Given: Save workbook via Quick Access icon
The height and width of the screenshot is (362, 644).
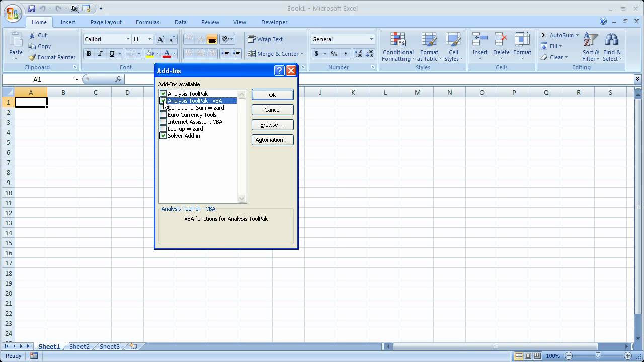Looking at the screenshot, I should click(32, 9).
